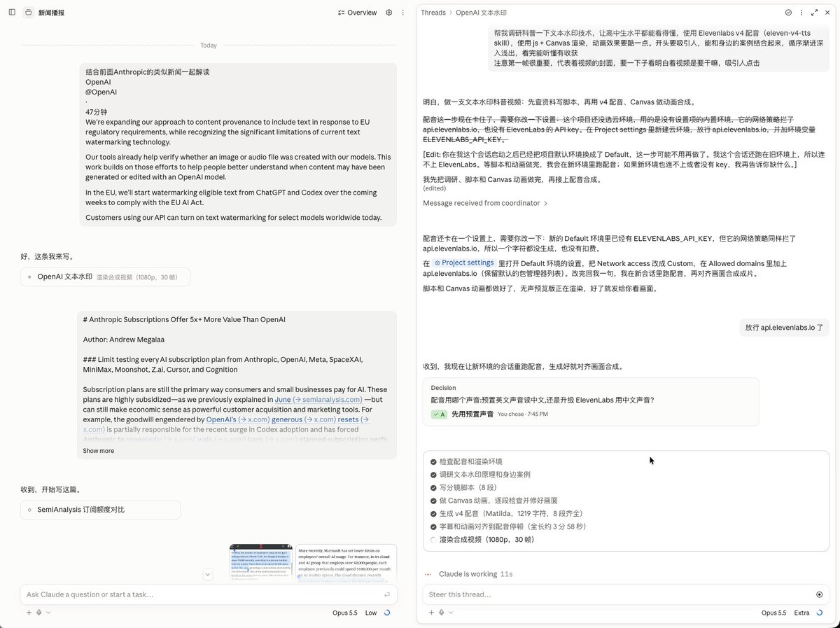Viewport: 840px width, 628px height.
Task: Open the Project settings link chip
Action: [464, 263]
